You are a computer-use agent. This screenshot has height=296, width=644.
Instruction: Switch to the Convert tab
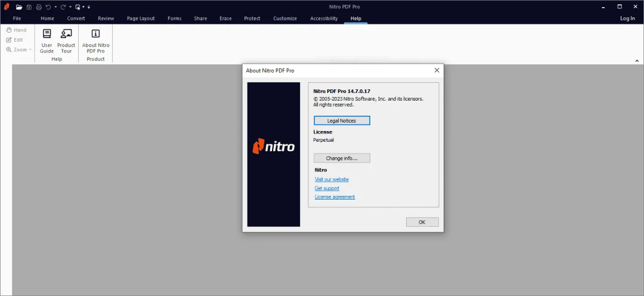click(76, 18)
